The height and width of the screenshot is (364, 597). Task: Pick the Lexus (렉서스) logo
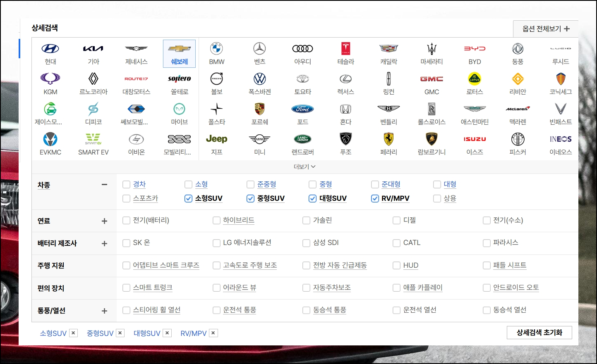[346, 79]
